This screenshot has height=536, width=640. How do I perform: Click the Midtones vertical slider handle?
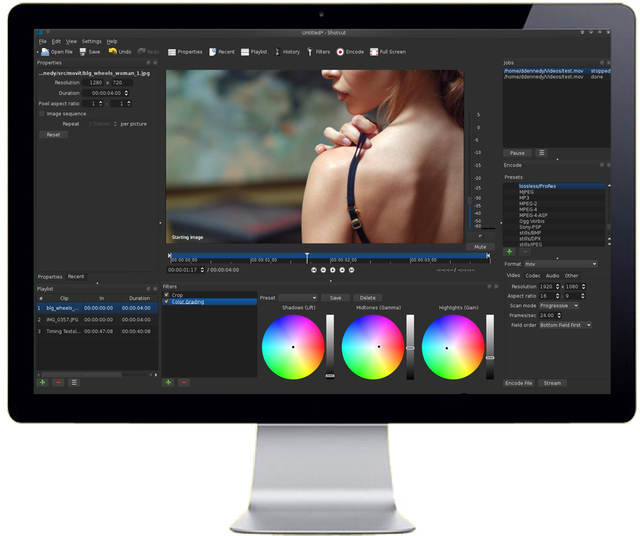click(410, 348)
